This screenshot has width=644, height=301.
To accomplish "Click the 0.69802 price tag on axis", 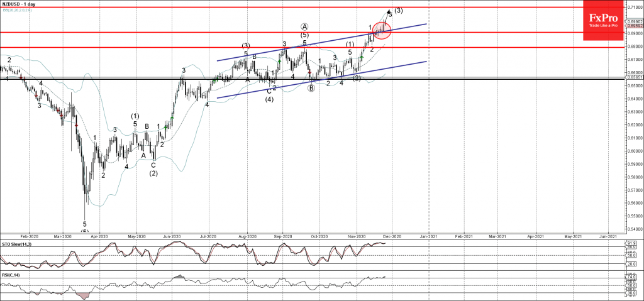I will (634, 21).
